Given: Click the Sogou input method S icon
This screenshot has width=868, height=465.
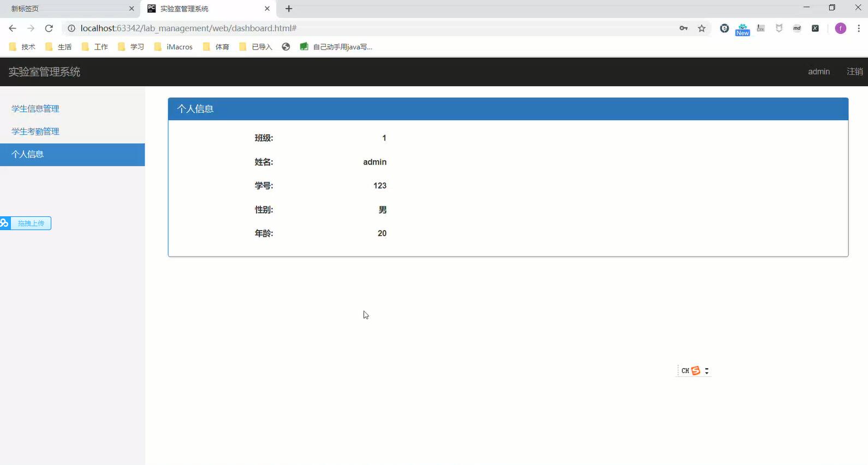Looking at the screenshot, I should click(695, 370).
